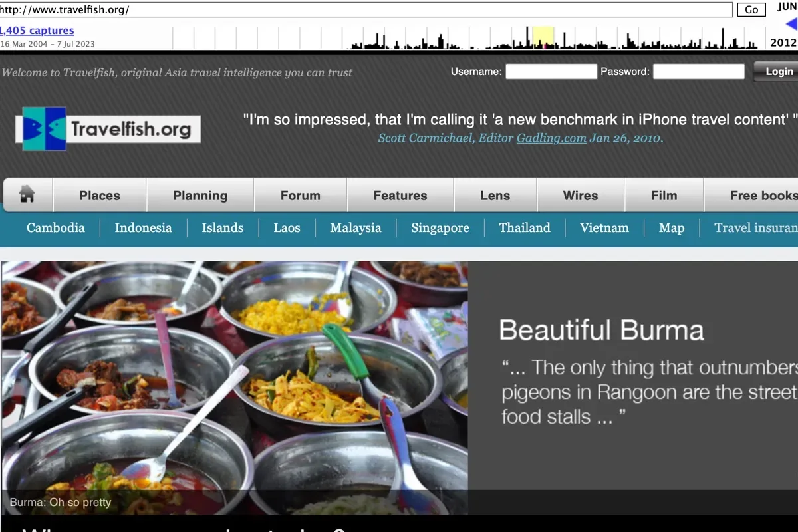Click the blue previous month arrow
Screen dimensions: 798x532
791,25
